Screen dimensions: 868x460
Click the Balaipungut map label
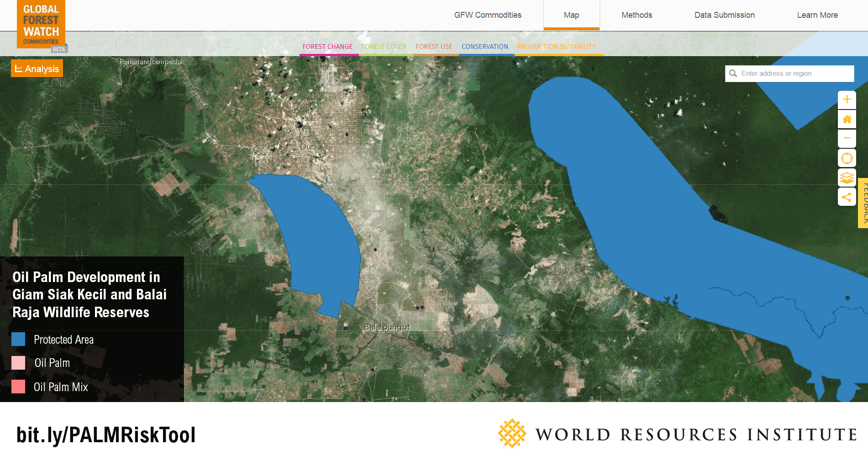(x=387, y=327)
